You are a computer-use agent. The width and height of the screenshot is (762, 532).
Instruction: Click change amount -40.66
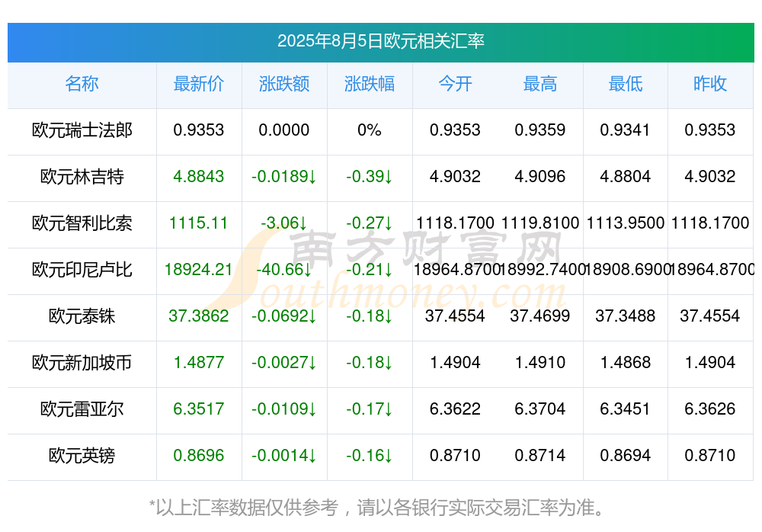(283, 269)
